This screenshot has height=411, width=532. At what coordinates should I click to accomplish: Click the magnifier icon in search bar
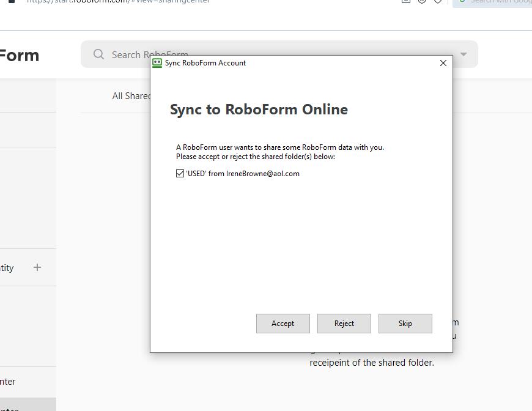click(x=98, y=54)
